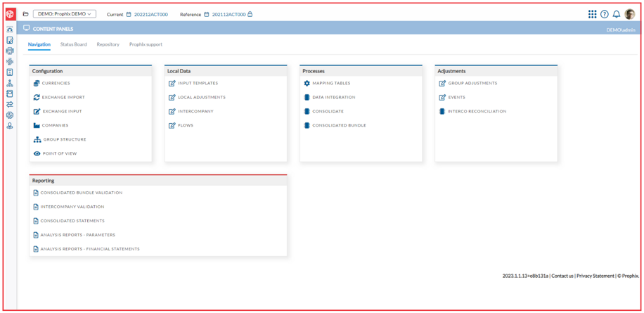
Task: Click the Privacy Statement footer link
Action: click(x=595, y=276)
